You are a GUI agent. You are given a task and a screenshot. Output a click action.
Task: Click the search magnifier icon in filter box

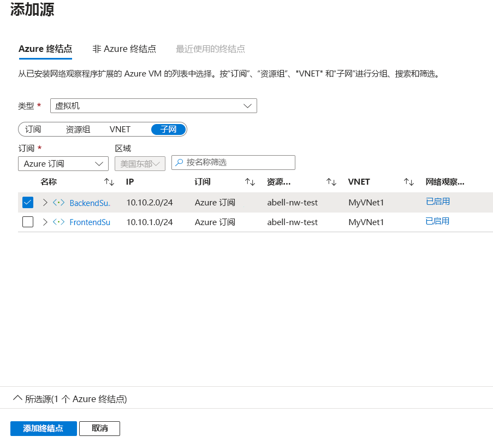[x=179, y=162]
